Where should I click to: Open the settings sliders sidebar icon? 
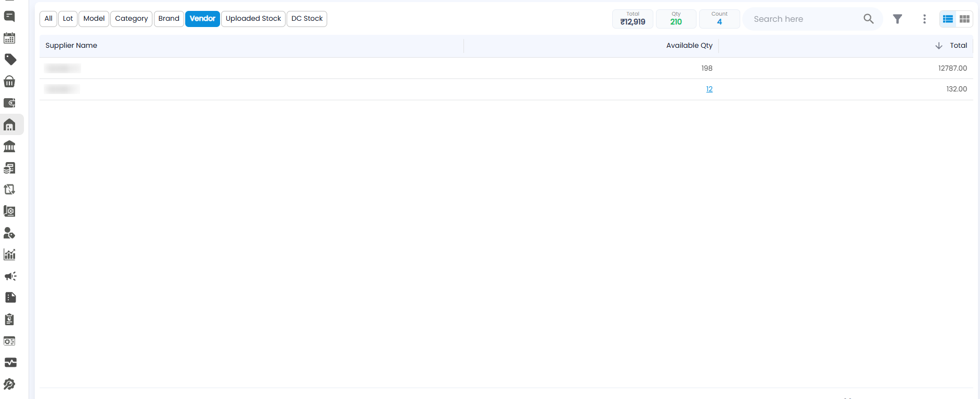pyautogui.click(x=9, y=341)
